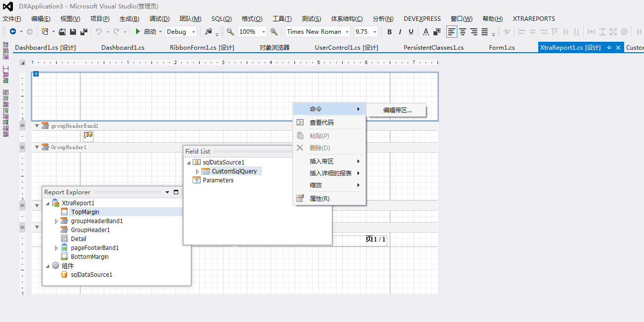Screen dimensions: 644x322
Task: Click the report smart tag arrow icon
Action: tap(36, 74)
